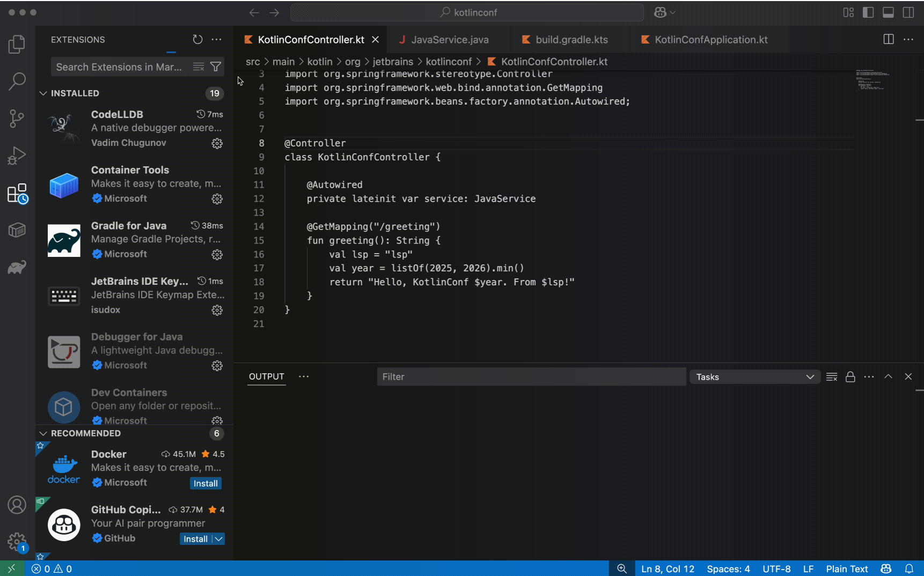
Task: Open editor More Actions menu
Action: [x=908, y=39]
